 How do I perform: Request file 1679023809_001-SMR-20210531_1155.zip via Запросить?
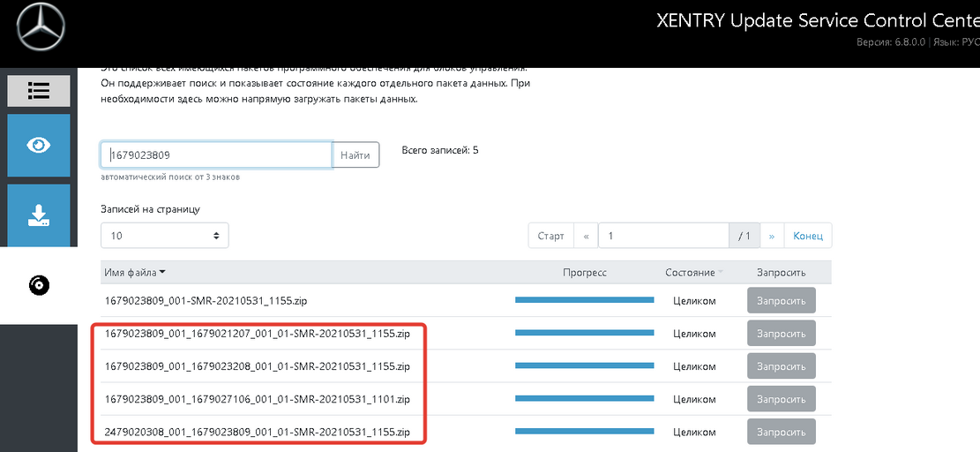[x=781, y=300]
